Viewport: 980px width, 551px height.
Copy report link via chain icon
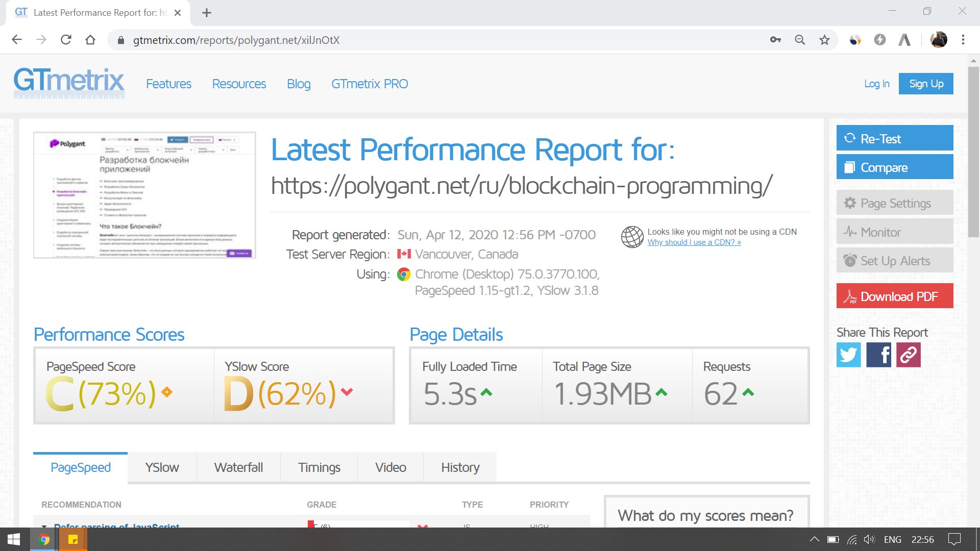[x=909, y=355]
